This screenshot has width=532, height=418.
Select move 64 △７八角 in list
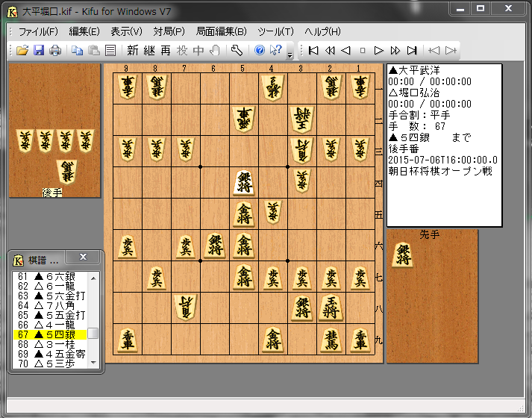[x=51, y=305]
